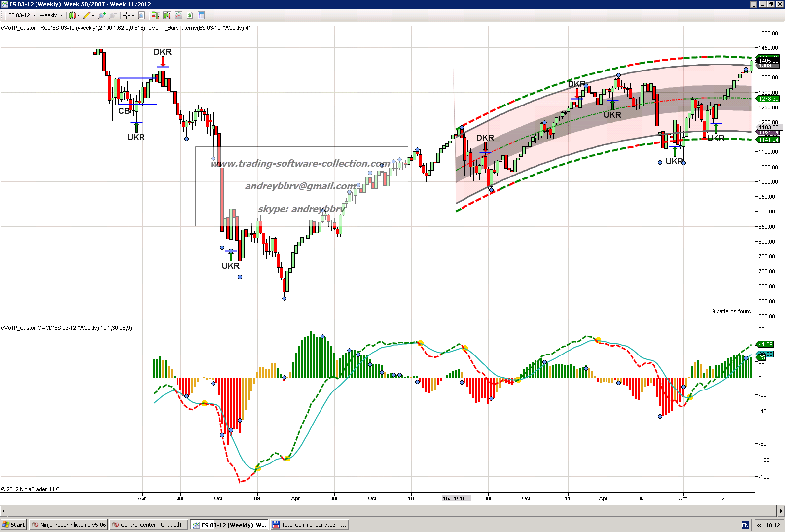Click the zoom frame magnifier icon
This screenshot has width=785, height=532.
click(x=141, y=15)
